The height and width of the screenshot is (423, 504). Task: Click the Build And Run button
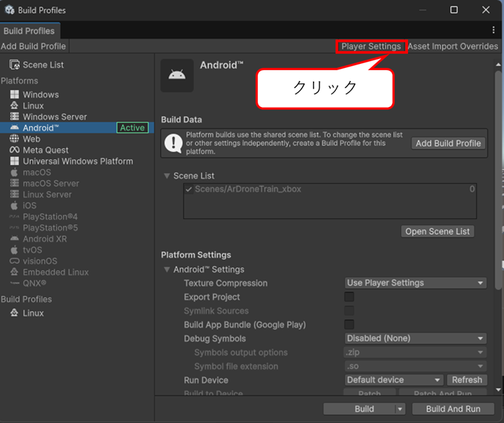(453, 409)
